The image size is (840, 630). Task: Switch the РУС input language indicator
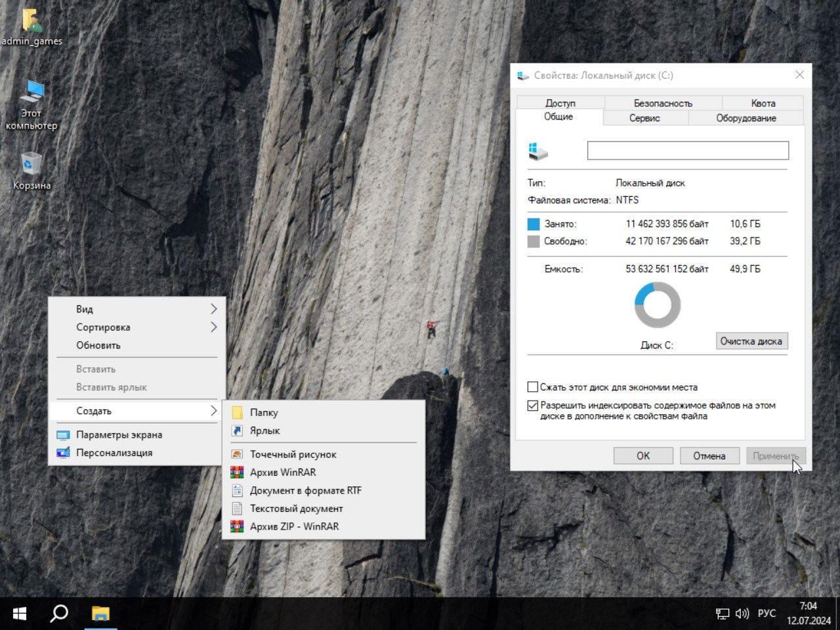pyautogui.click(x=766, y=614)
